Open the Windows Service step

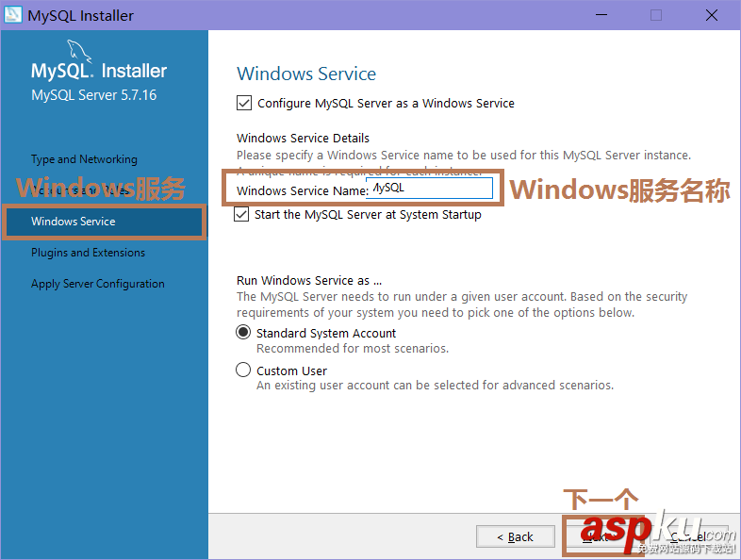tap(104, 222)
